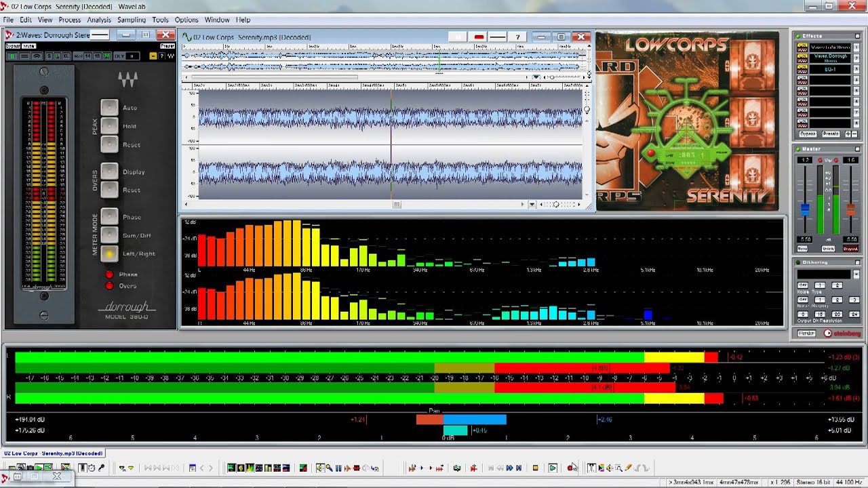868x488 pixels.
Task: Click the blue left master fader
Action: 805,210
